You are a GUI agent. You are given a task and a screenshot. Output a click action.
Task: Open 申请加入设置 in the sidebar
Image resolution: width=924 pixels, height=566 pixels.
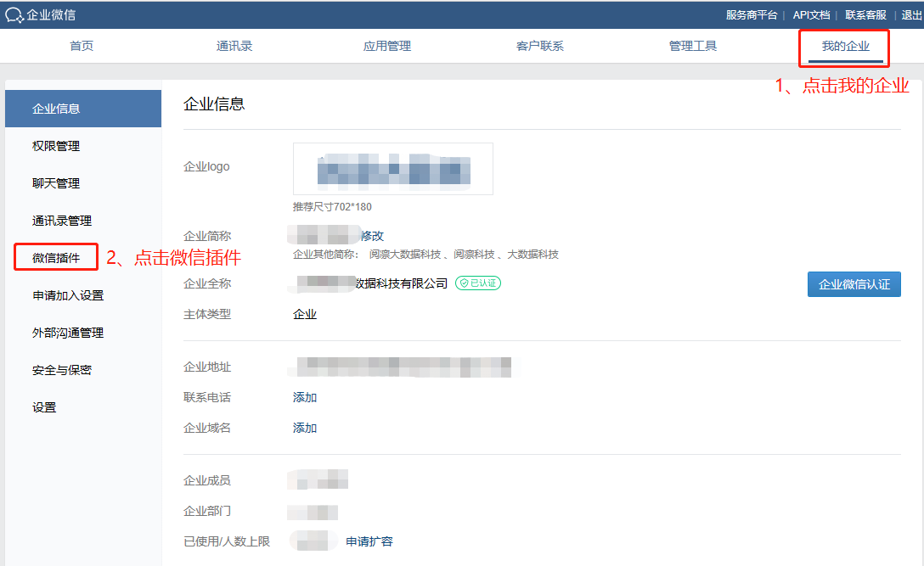coord(68,295)
